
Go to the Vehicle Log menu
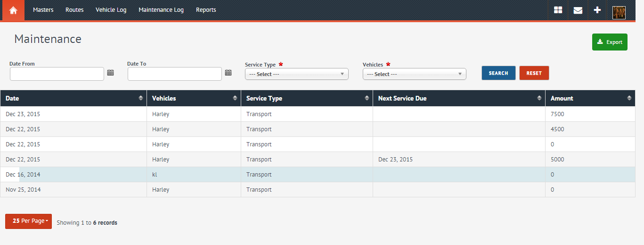click(111, 10)
